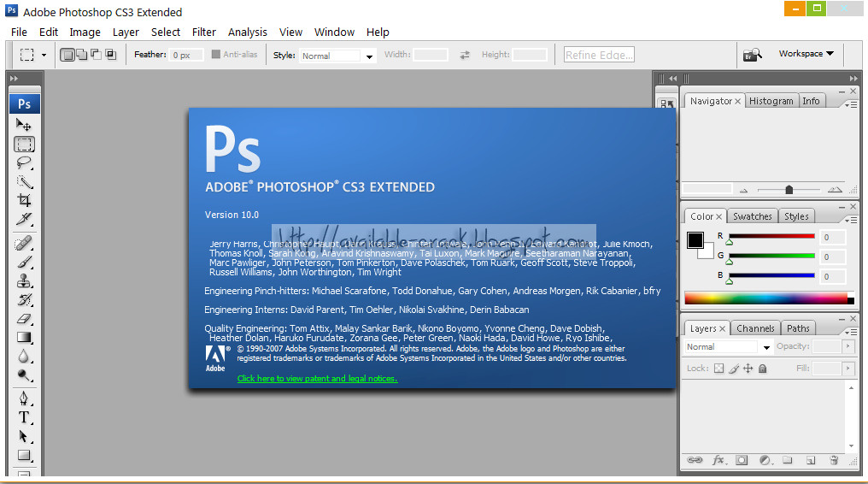
Task: Open the Workspace dropdown
Action: pyautogui.click(x=806, y=54)
